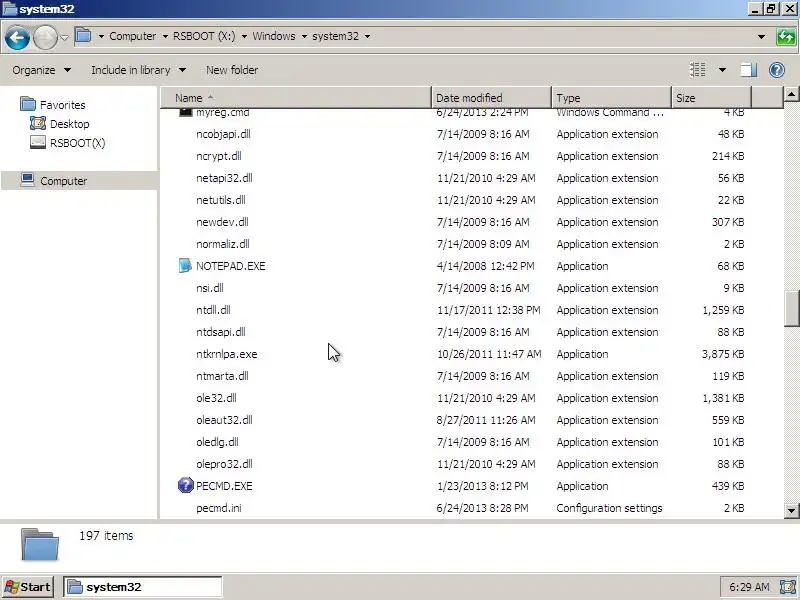The image size is (800, 600).
Task: Toggle the preview pane icon
Action: 748,69
